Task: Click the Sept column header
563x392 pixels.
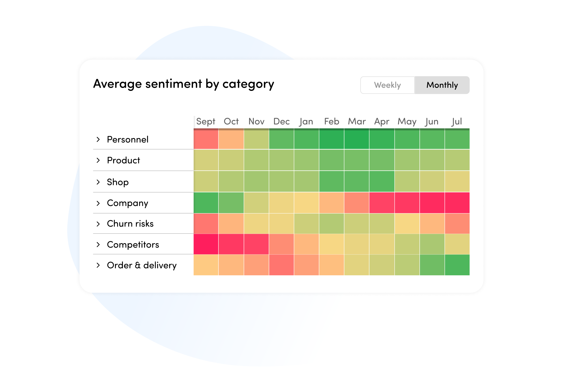Action: click(206, 121)
